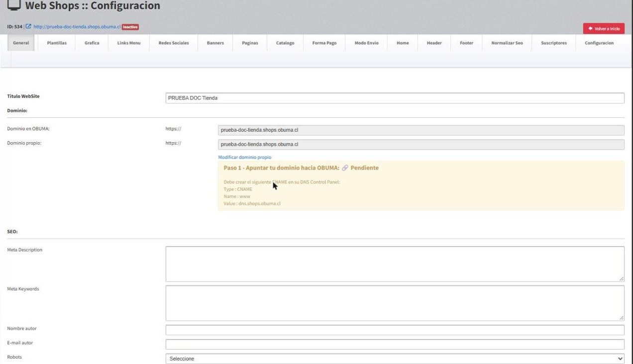Image resolution: width=633 pixels, height=364 pixels.
Task: Click the red Volver a inicio button
Action: (x=604, y=29)
